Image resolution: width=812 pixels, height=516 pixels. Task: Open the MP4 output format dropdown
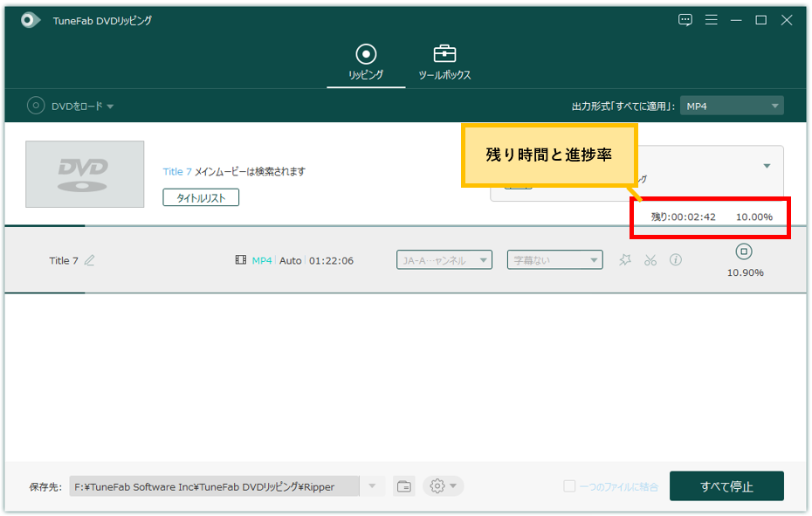(732, 107)
